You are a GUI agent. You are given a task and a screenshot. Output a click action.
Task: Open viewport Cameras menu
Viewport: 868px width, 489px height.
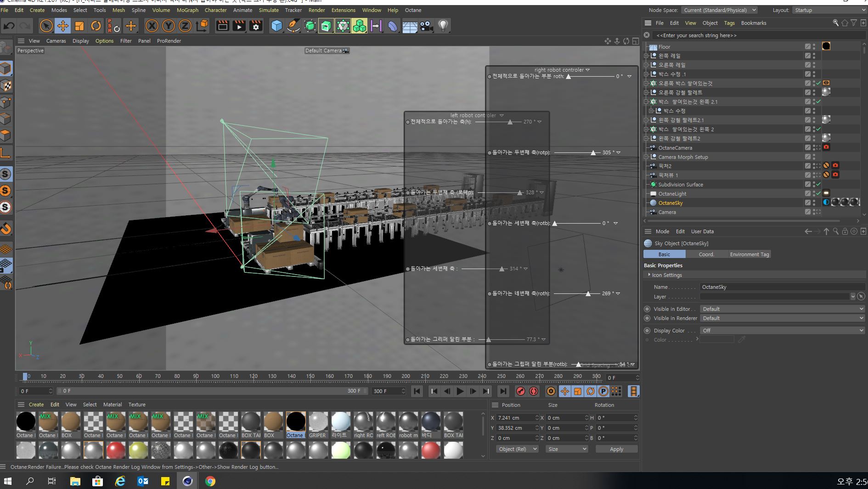[x=56, y=41]
